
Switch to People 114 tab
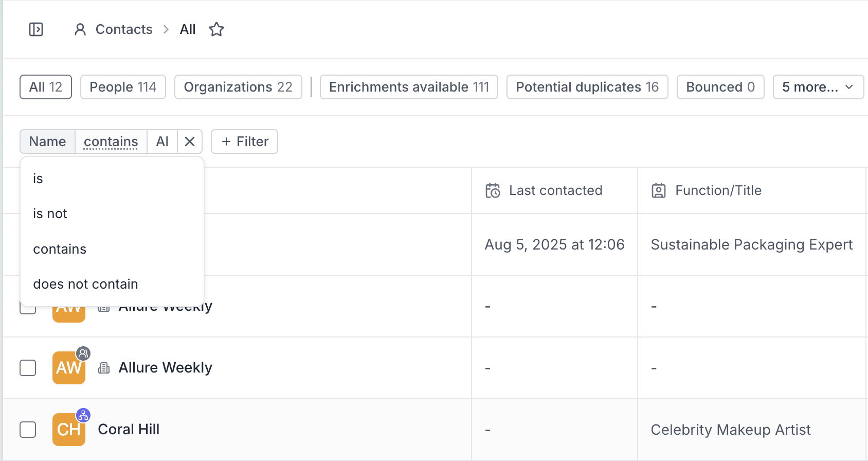click(x=123, y=87)
